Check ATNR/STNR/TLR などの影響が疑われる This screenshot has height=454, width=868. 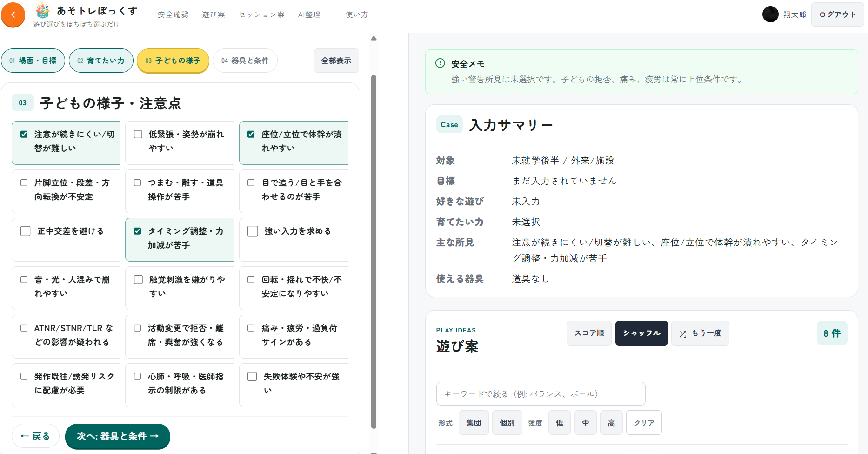point(24,328)
